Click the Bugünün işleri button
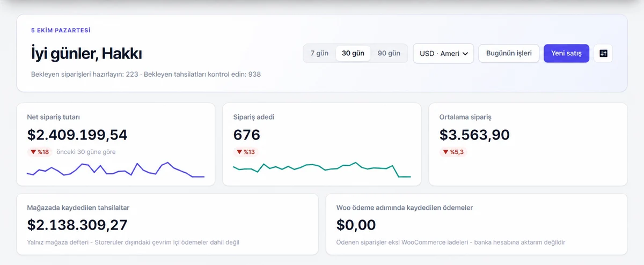644x265 pixels. (509, 53)
